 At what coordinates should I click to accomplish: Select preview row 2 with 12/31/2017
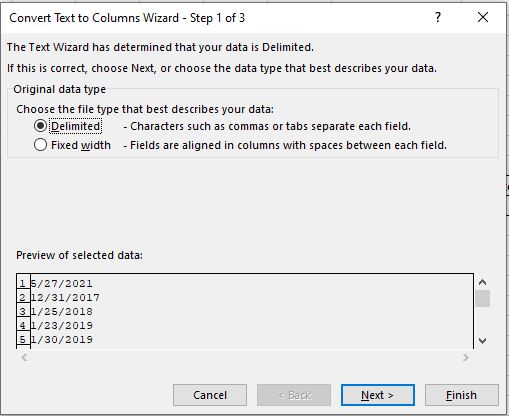coord(65,298)
